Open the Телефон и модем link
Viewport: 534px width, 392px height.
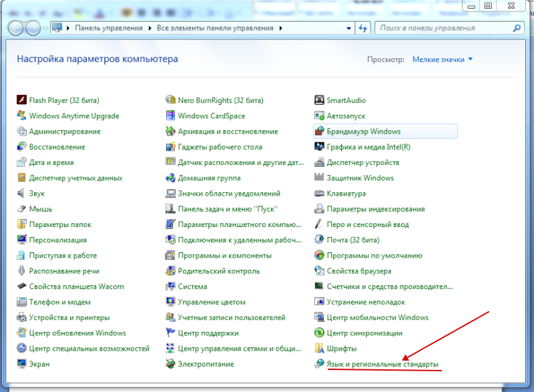click(x=59, y=302)
